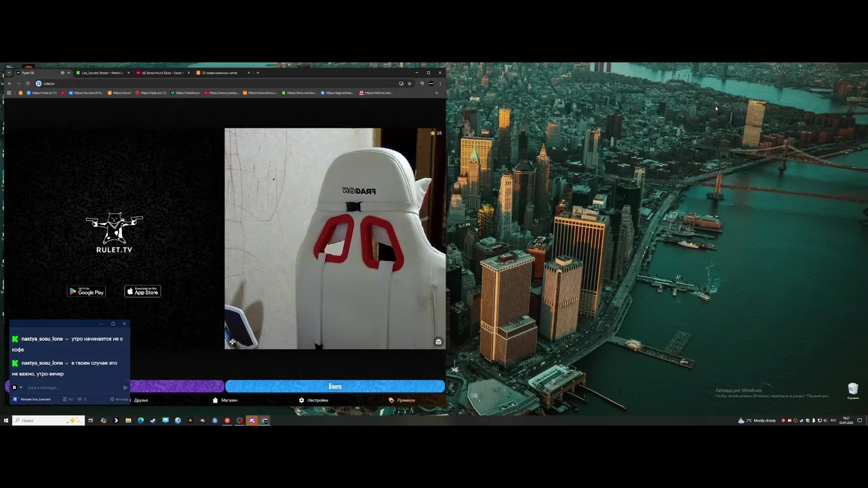The image size is (868, 488).
Task: Open the clock and calendar
Action: (x=846, y=420)
